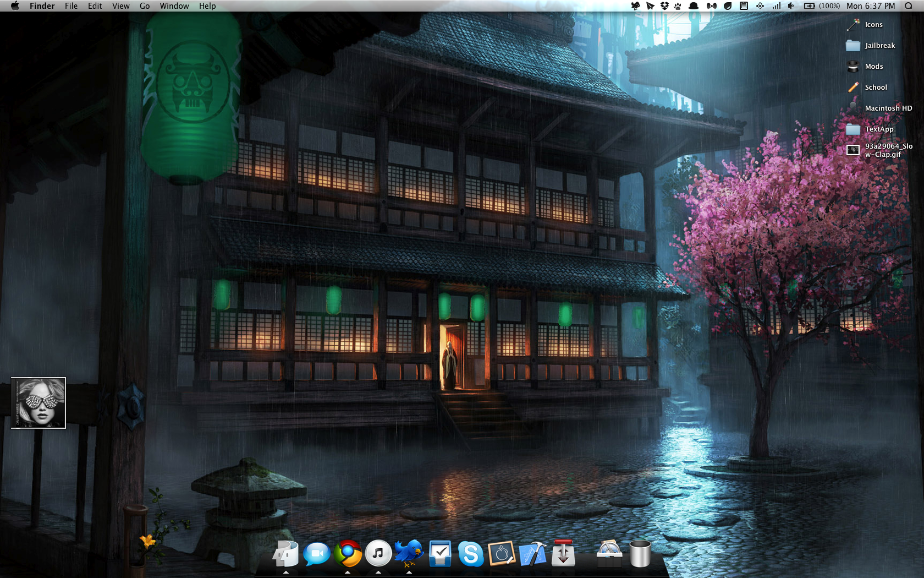
Task: Open the Apple menu
Action: pos(15,6)
